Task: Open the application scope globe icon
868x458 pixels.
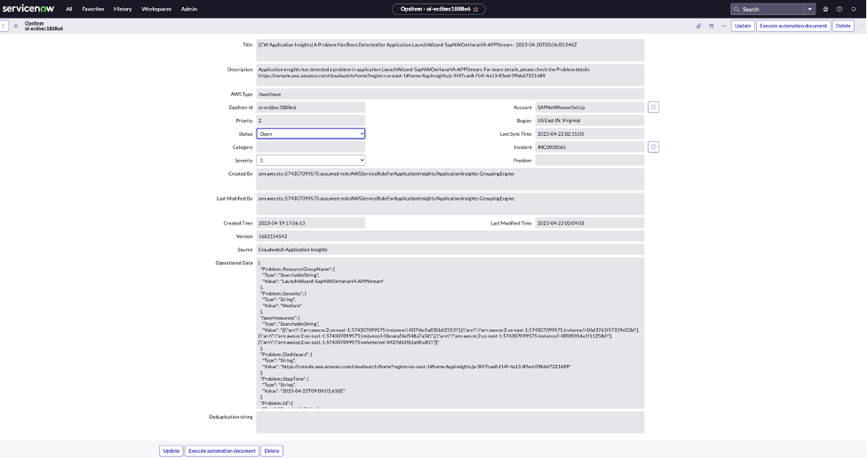Action: click(x=825, y=10)
